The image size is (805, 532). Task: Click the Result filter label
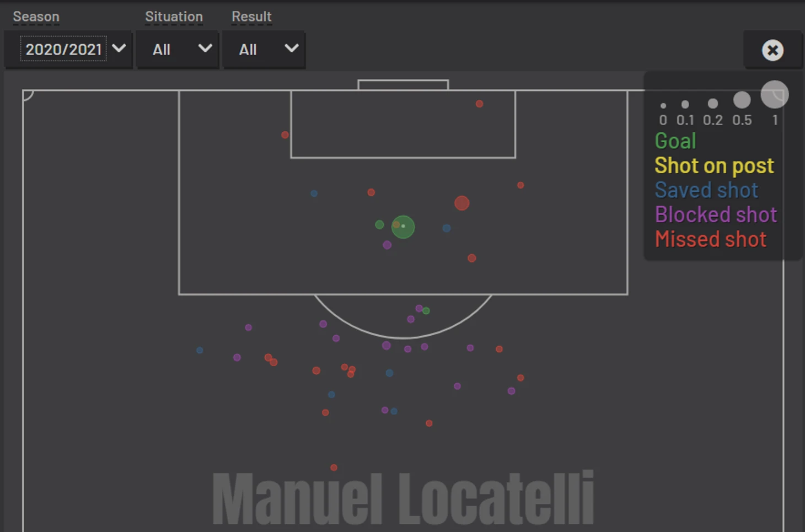click(x=251, y=17)
